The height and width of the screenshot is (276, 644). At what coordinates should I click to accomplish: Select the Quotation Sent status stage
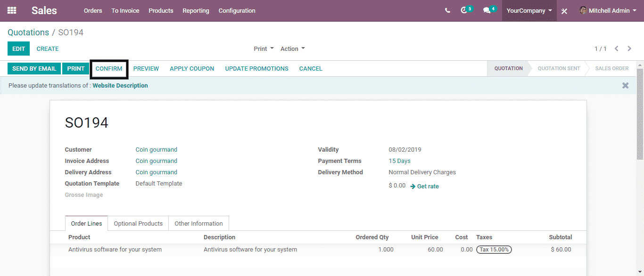(559, 69)
